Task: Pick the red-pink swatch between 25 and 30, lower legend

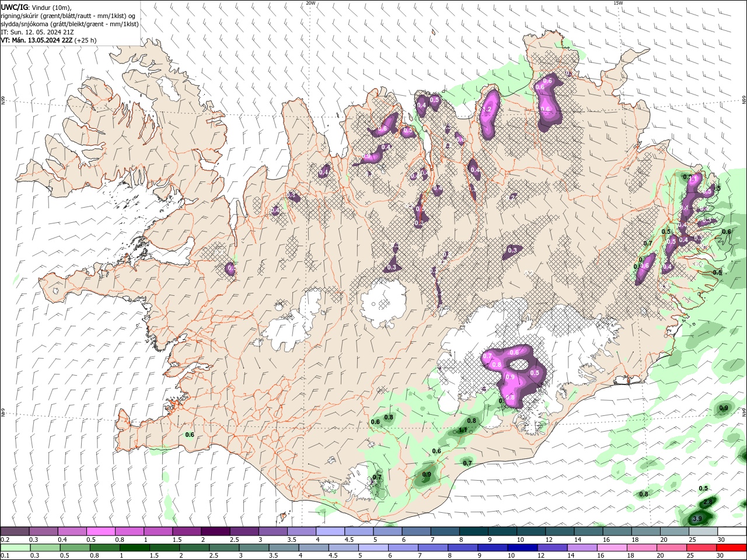Action: click(x=701, y=548)
